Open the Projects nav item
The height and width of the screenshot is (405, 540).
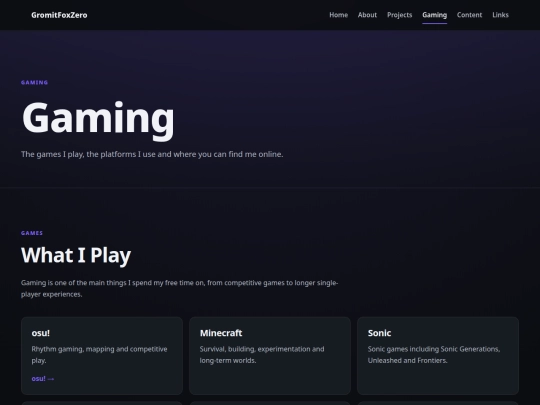pyautogui.click(x=399, y=15)
